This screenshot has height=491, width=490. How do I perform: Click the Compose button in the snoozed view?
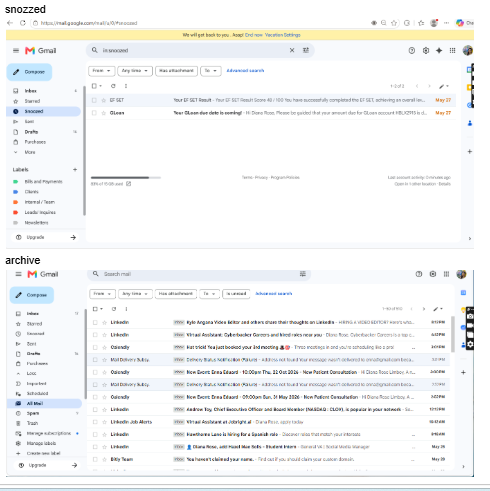[x=29, y=72]
